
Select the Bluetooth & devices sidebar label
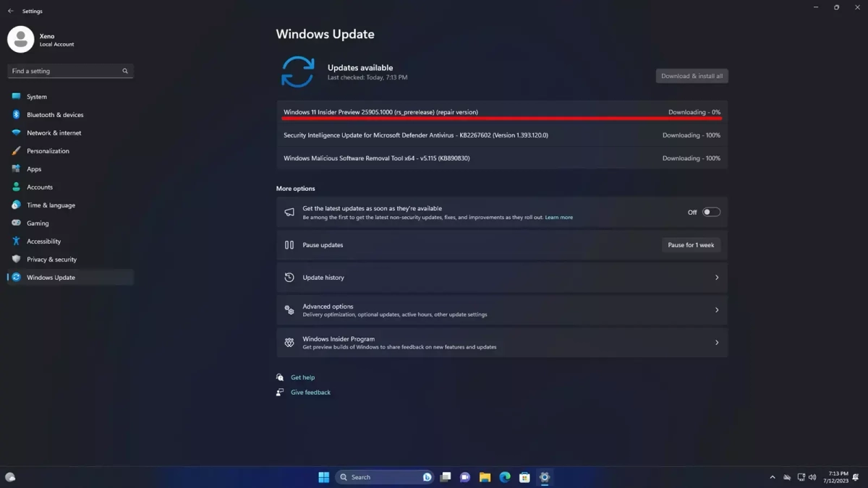tap(55, 115)
